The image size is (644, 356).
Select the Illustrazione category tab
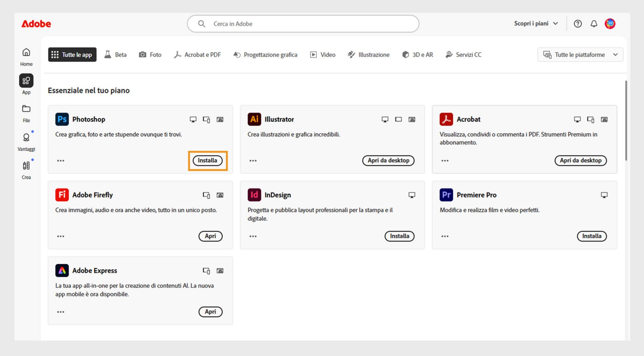pyautogui.click(x=369, y=55)
